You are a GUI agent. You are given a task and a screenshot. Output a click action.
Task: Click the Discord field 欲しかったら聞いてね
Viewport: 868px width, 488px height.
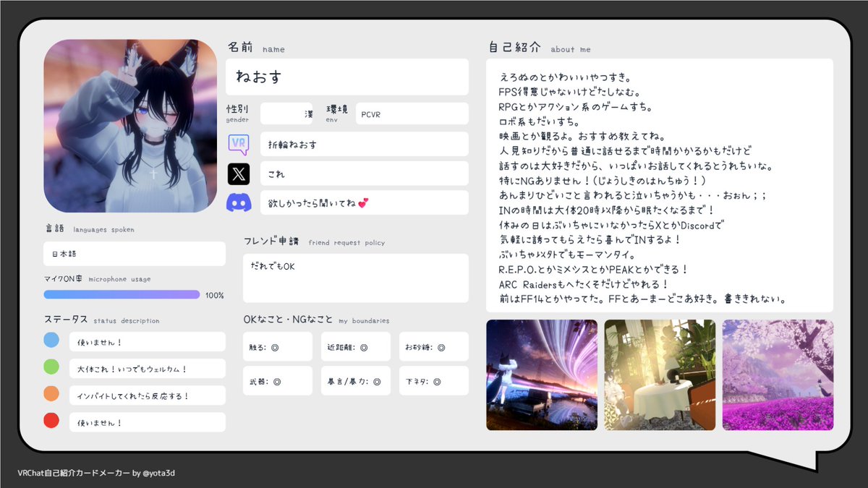click(365, 202)
